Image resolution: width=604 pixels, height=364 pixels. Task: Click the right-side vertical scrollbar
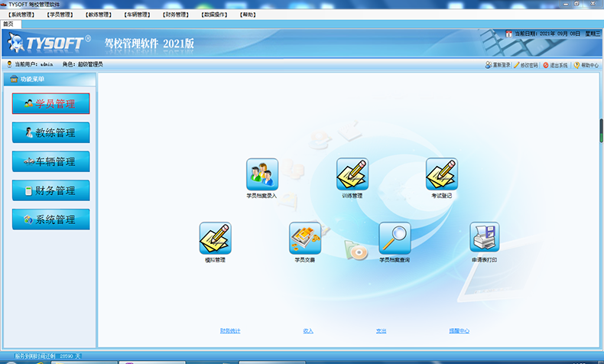pyautogui.click(x=601, y=130)
